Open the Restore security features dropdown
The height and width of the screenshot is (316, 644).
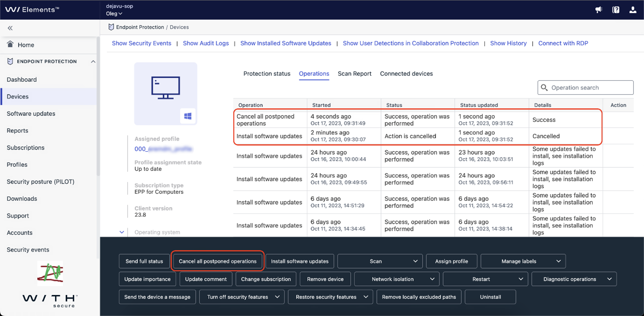[x=331, y=297]
